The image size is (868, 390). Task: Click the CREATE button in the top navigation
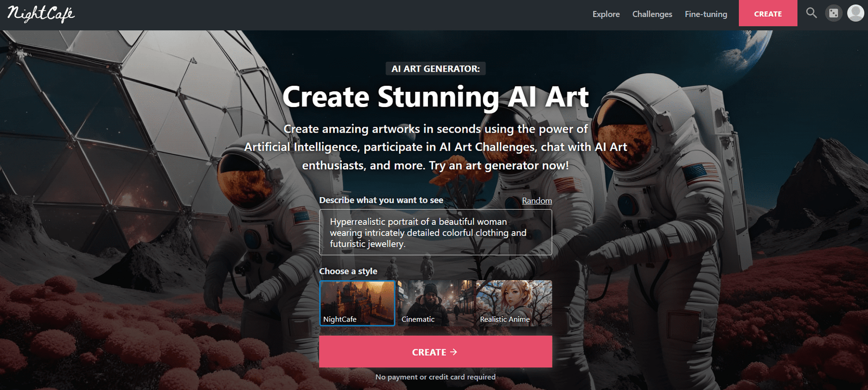tap(768, 14)
